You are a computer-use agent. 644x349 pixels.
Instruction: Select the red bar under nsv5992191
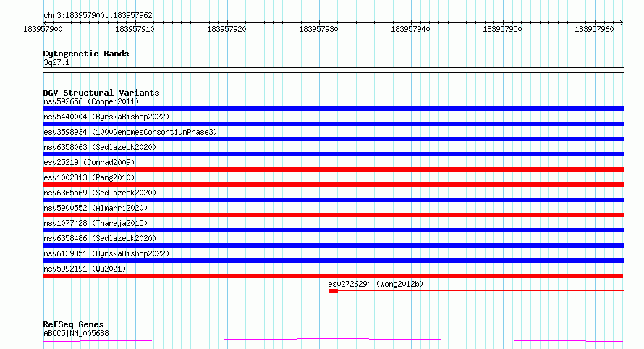pyautogui.click(x=333, y=276)
